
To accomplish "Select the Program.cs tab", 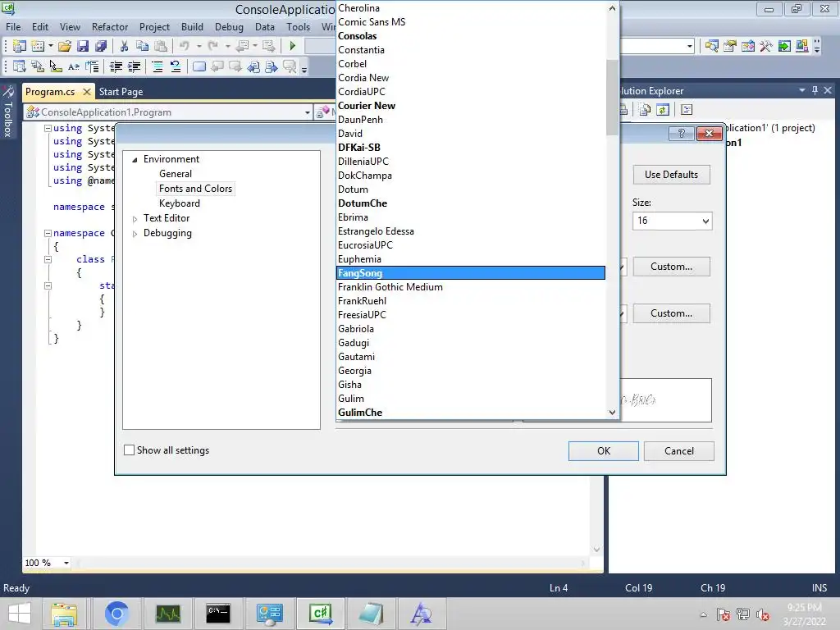I will [x=50, y=92].
